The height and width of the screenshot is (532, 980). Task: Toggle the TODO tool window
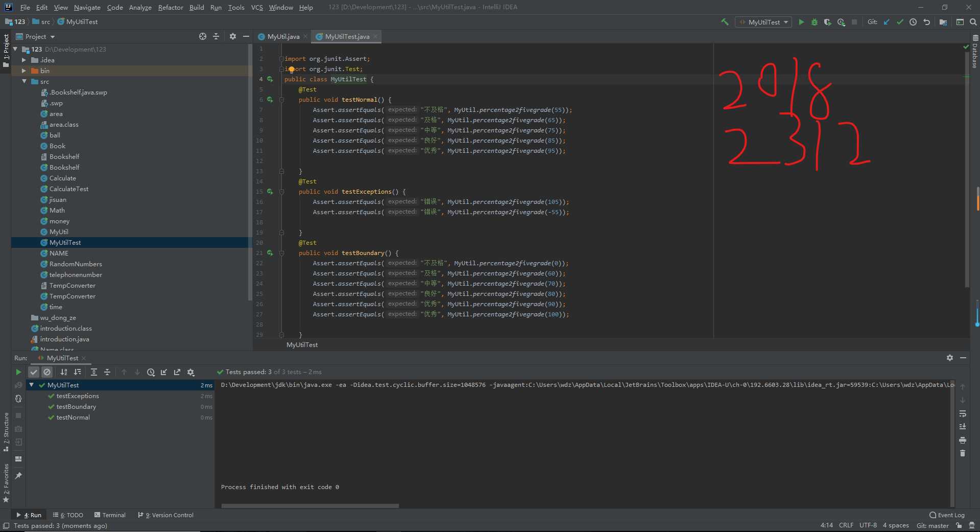(68, 515)
